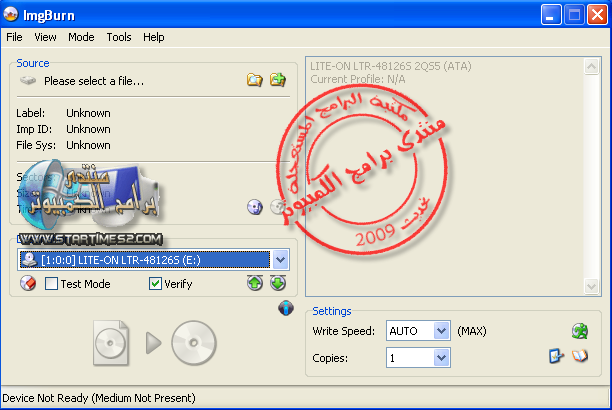The height and width of the screenshot is (410, 612).
Task: Minimize the ImgBurn window
Action: coord(551,15)
